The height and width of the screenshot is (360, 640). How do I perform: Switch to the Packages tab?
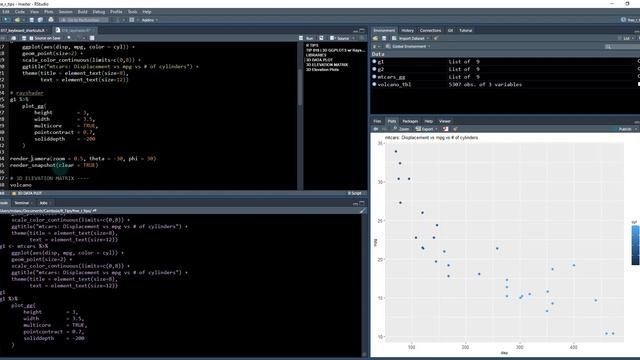(x=410, y=121)
